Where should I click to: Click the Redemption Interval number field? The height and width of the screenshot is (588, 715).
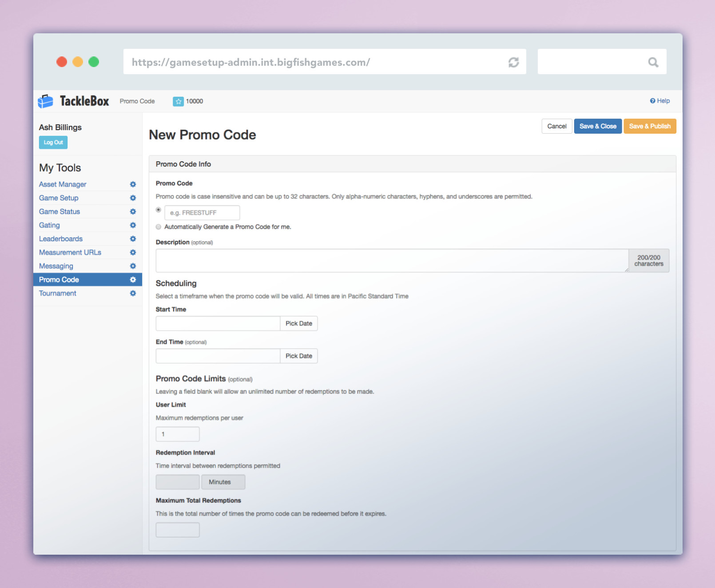click(178, 482)
